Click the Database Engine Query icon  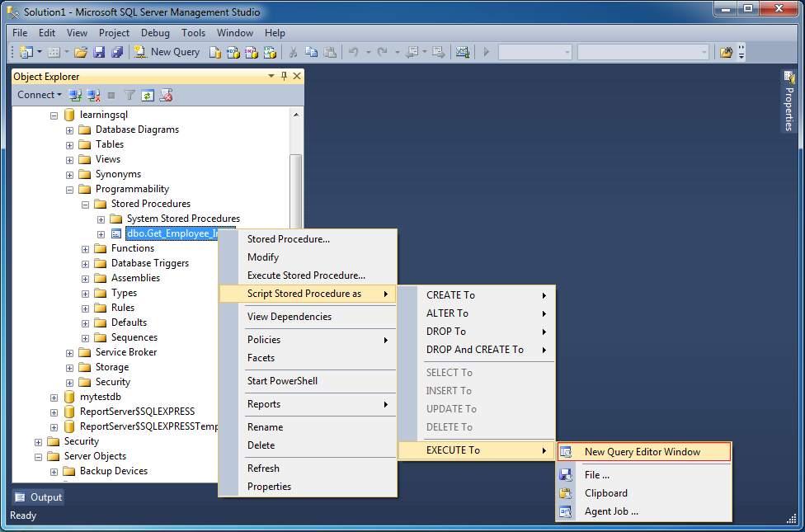[215, 52]
